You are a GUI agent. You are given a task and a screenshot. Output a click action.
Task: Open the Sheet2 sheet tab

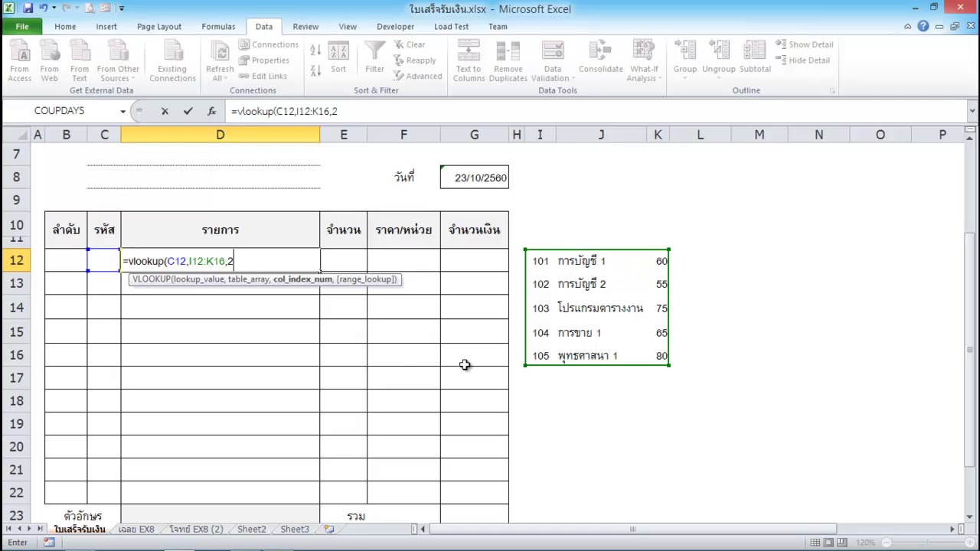pos(251,529)
